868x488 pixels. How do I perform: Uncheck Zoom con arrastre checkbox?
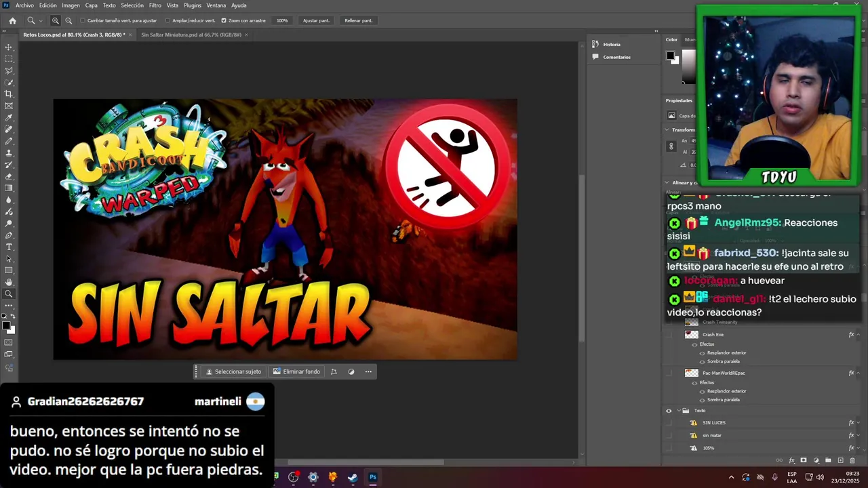coord(224,20)
